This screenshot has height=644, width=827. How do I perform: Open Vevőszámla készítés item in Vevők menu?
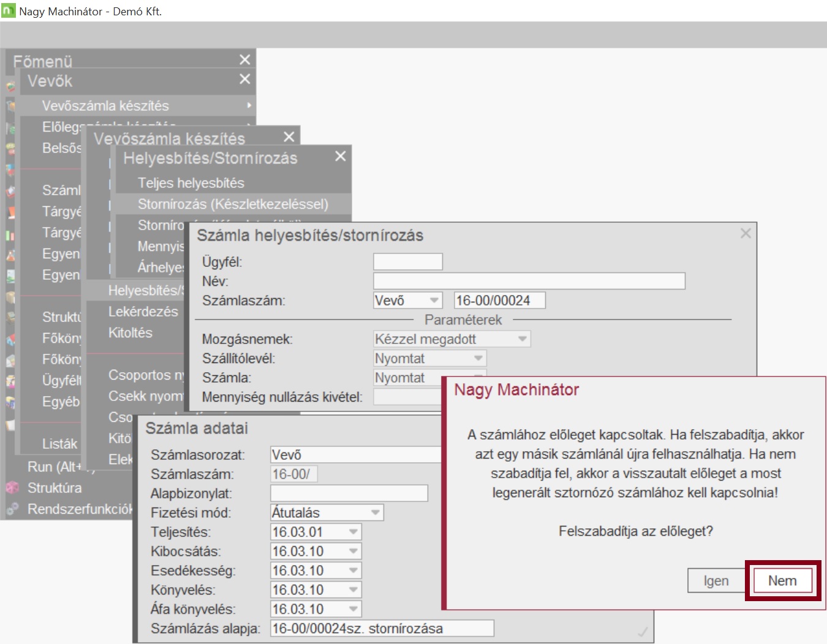138,105
